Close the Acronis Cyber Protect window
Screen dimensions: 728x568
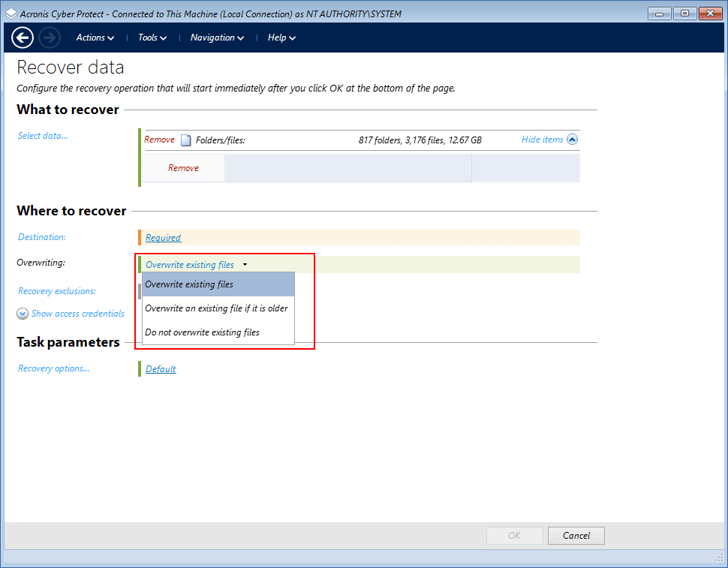click(709, 14)
